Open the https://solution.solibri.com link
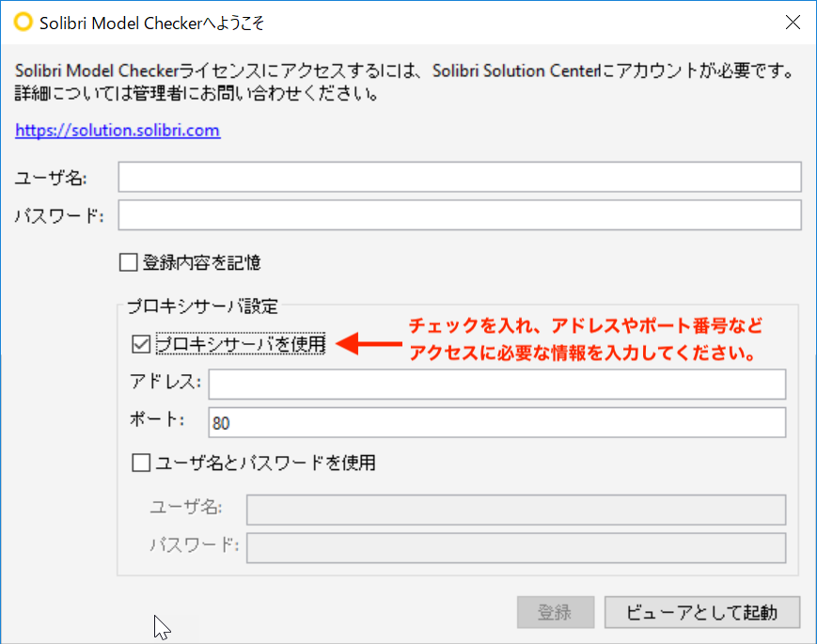Viewport: 817px width, 644px height. pos(118,131)
